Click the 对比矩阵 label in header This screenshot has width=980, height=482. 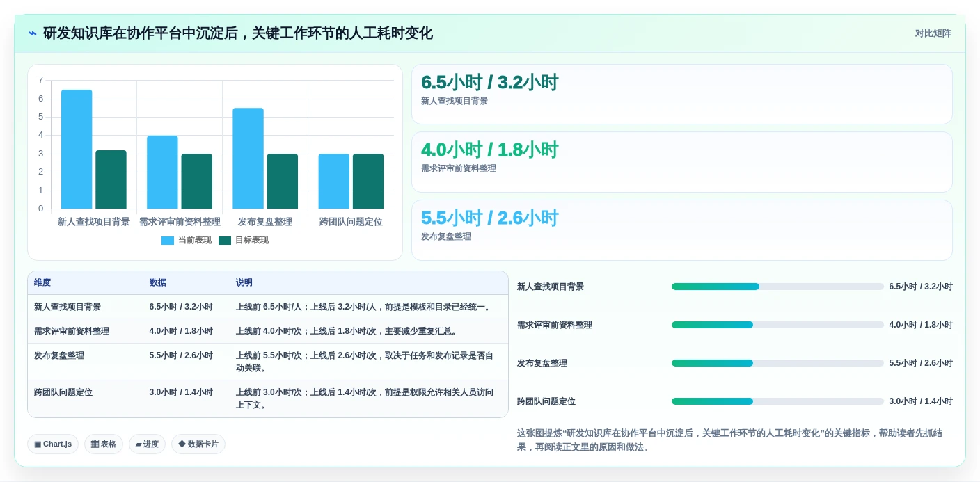(933, 33)
